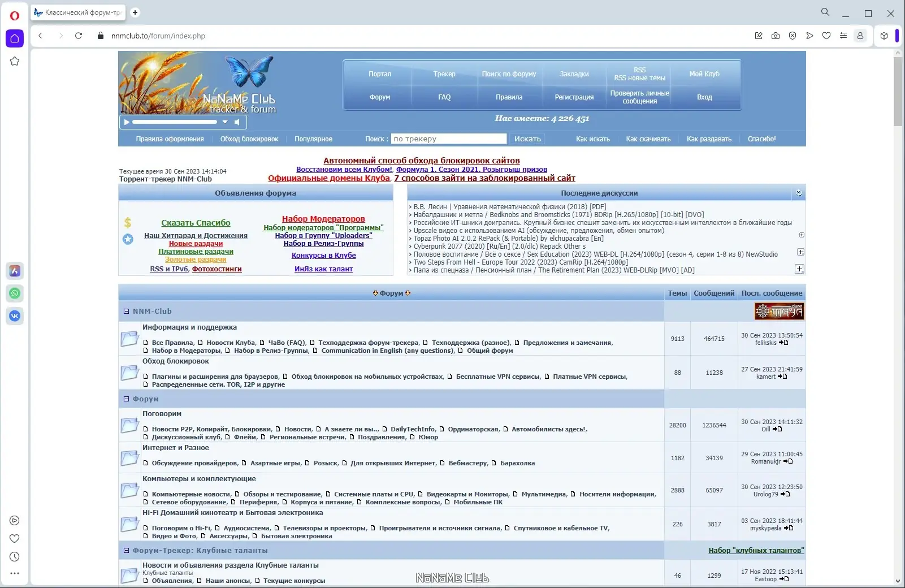Adjust the radio player volume bar
This screenshot has height=588, width=905.
point(175,122)
